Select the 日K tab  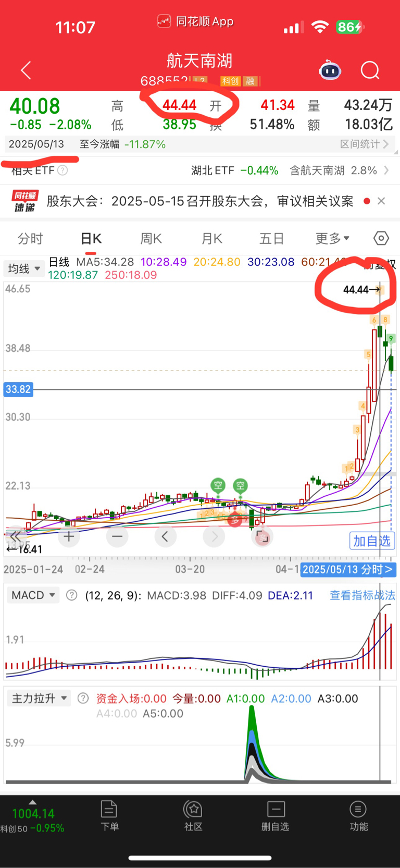[x=91, y=238]
